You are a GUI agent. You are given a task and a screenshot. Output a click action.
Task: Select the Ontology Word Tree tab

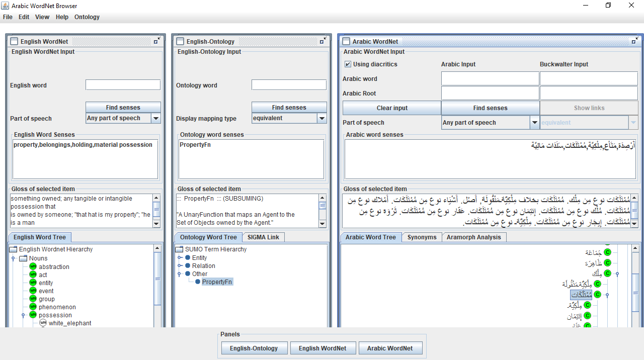click(x=208, y=237)
